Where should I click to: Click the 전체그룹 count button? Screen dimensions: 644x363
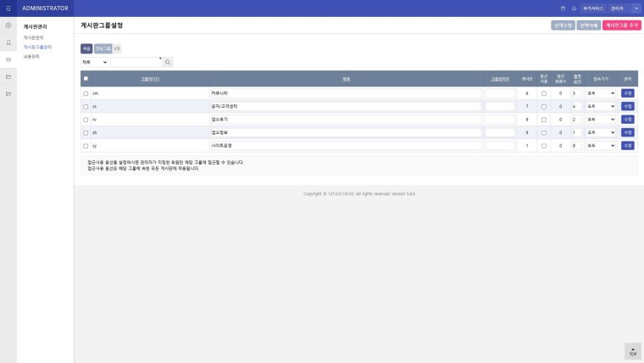pyautogui.click(x=103, y=48)
